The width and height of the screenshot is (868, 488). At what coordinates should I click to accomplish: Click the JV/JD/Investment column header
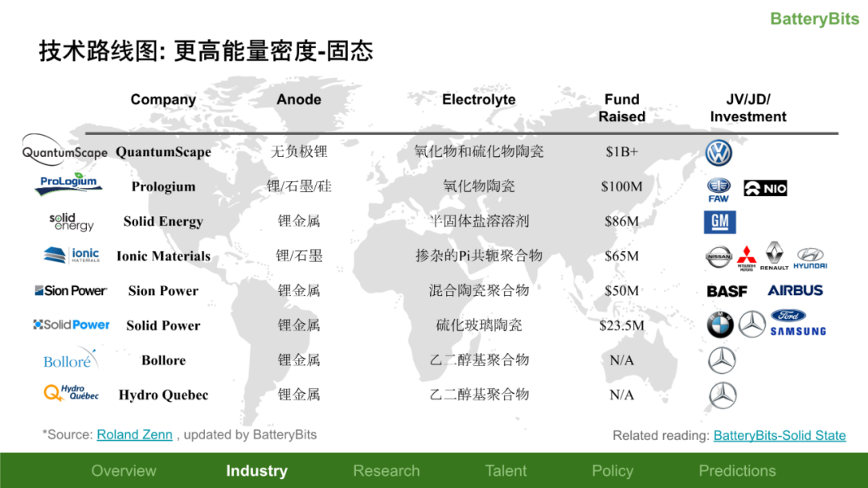[748, 108]
